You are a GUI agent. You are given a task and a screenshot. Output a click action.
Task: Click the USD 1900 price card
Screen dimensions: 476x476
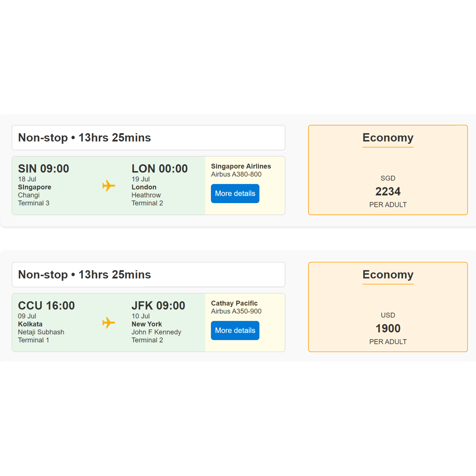388,328
